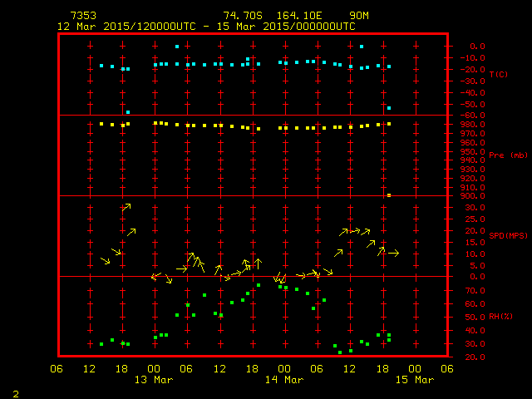The width and height of the screenshot is (532, 399).
Task: Click the 14 Mar date label
Action: tap(283, 380)
